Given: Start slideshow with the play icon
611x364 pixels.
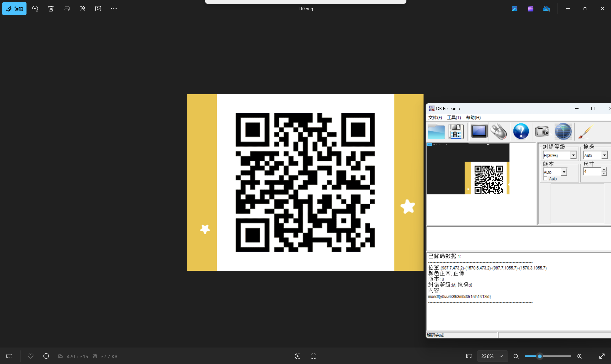Looking at the screenshot, I should click(98, 9).
